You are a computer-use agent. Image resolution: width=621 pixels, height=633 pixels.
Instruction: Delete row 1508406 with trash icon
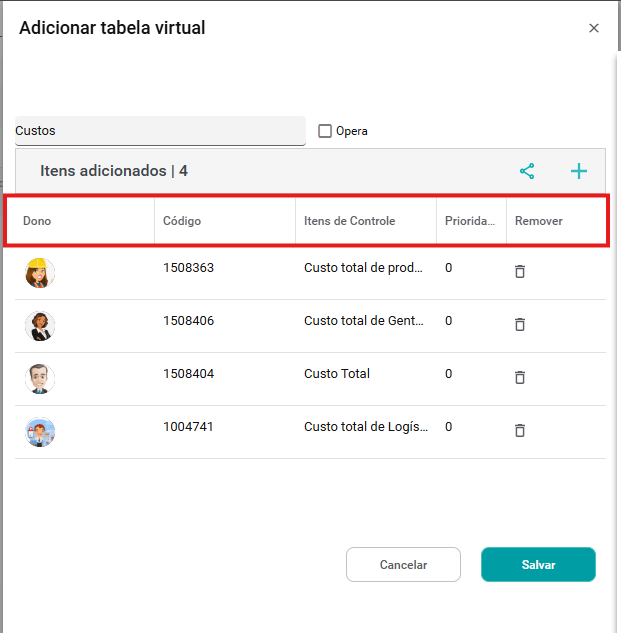point(520,324)
